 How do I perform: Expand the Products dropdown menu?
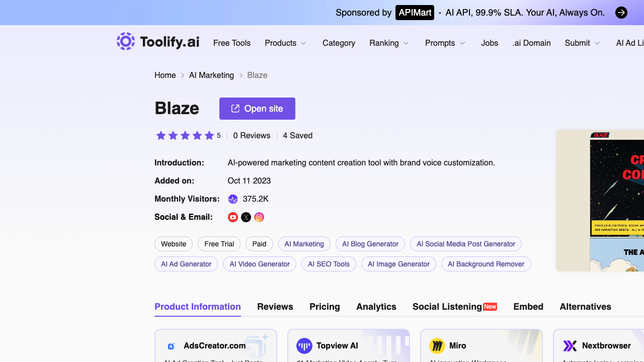tap(286, 43)
